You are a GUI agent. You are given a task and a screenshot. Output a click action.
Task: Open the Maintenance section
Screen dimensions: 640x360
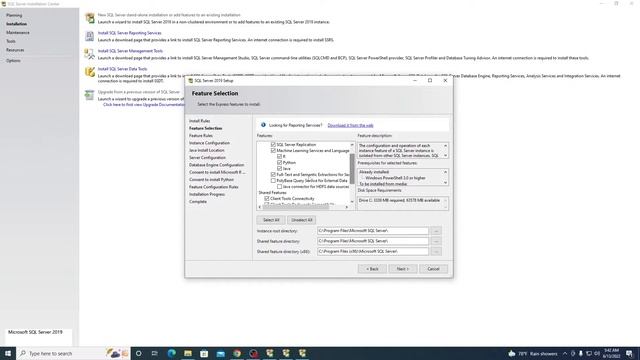18,32
